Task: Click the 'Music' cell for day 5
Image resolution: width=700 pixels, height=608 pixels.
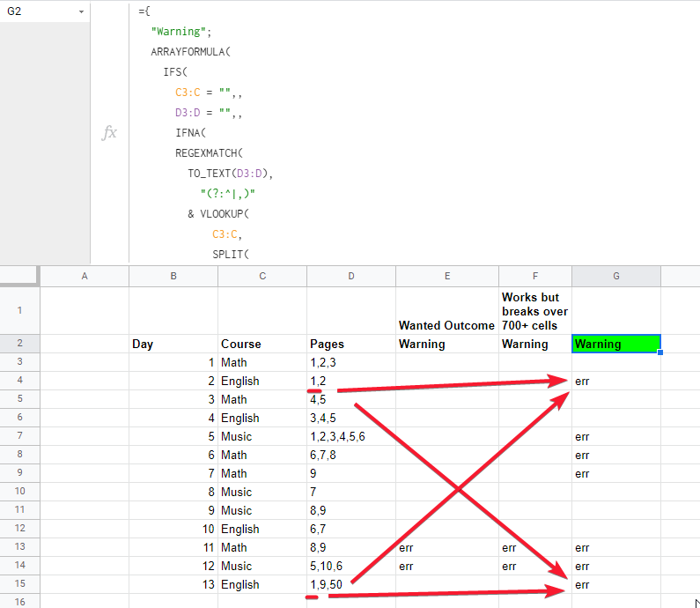Action: coord(262,436)
